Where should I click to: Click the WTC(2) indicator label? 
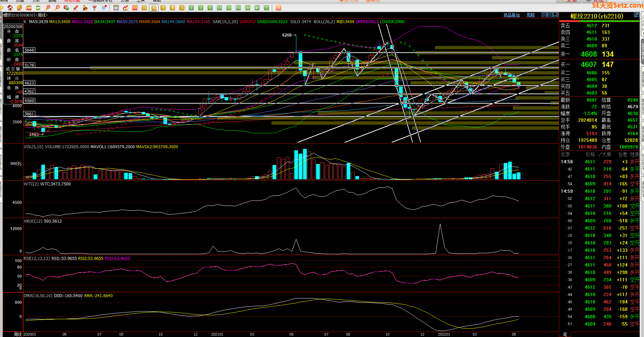31,184
